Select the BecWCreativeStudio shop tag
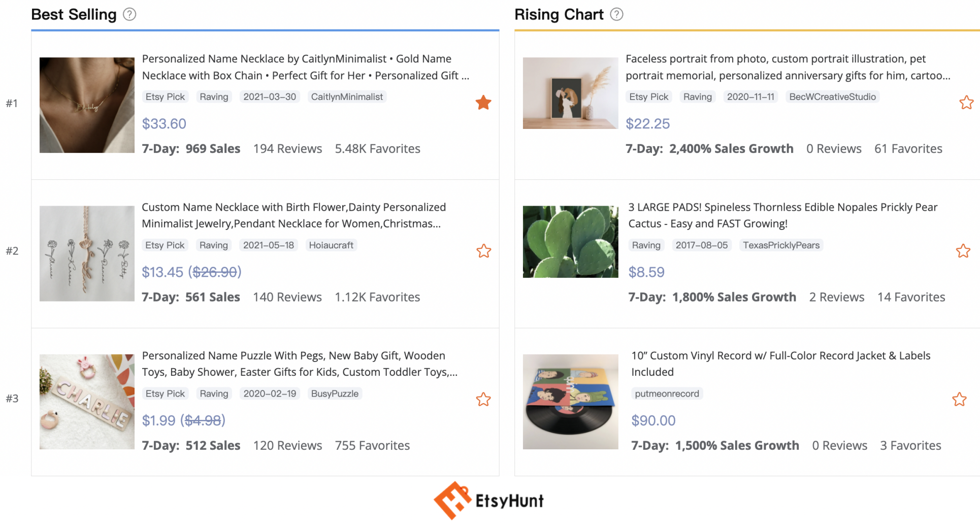 click(x=832, y=97)
